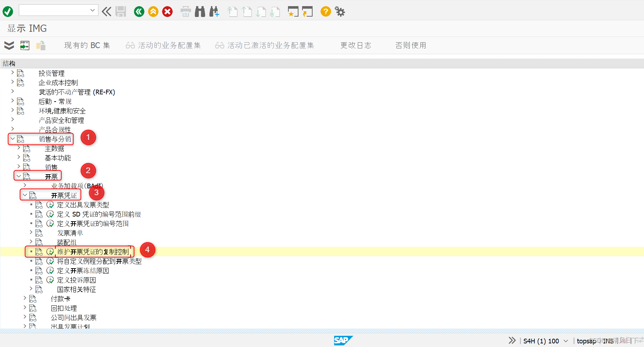The width and height of the screenshot is (644, 347).
Task: Expand the 企业成本控制 node
Action: coord(13,82)
